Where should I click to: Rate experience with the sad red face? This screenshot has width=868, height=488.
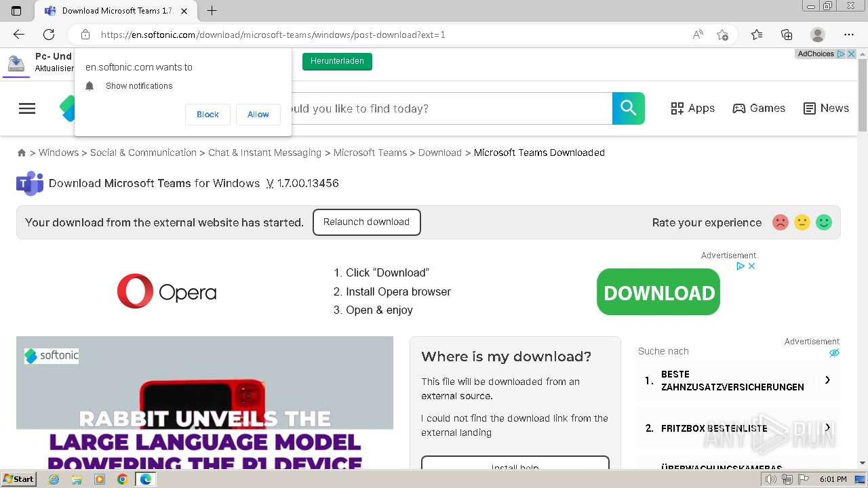[x=781, y=222]
